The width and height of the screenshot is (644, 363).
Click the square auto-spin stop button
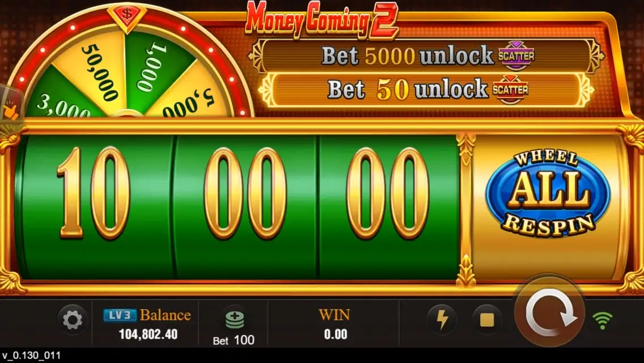coord(487,320)
